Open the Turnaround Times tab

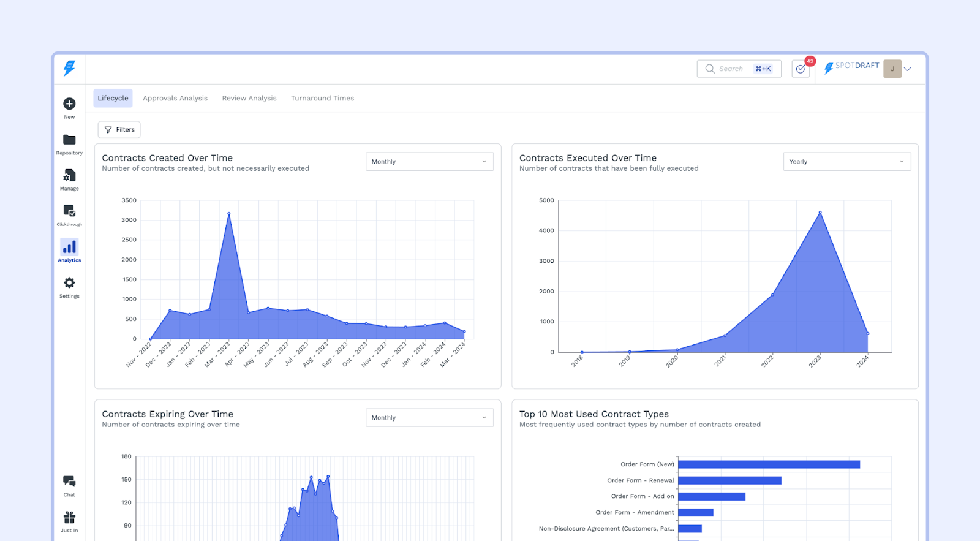322,98
